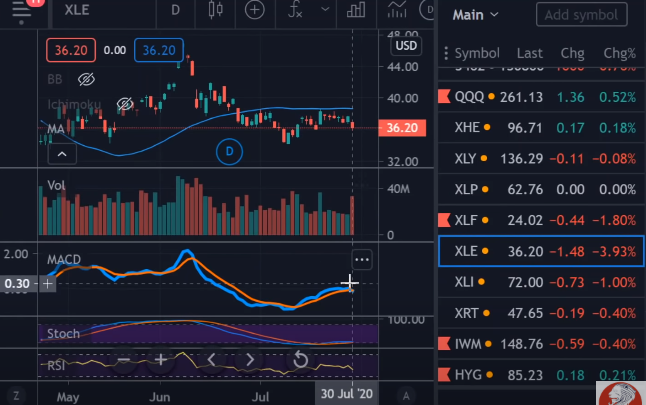
Task: Click the 36.20 price label on axis
Action: (402, 128)
